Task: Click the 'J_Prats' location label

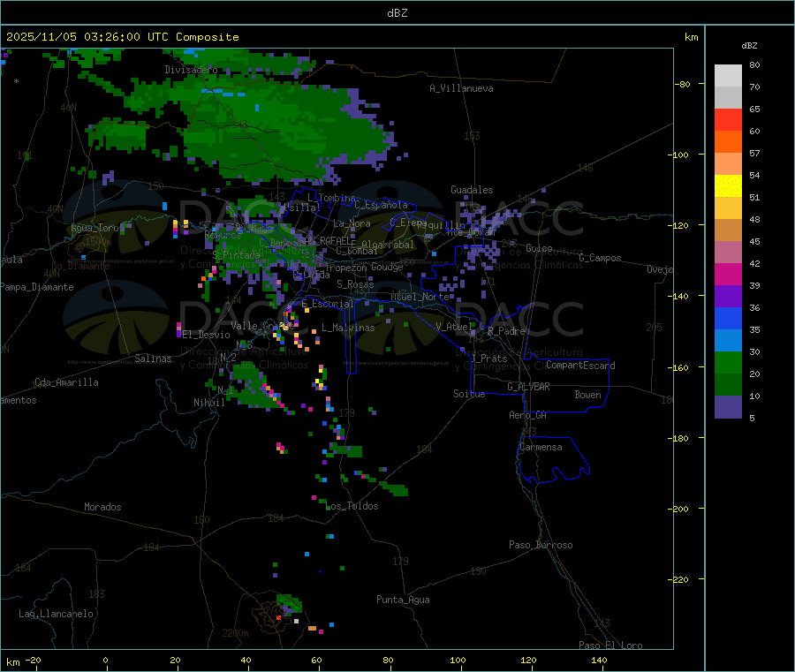Action: click(488, 359)
